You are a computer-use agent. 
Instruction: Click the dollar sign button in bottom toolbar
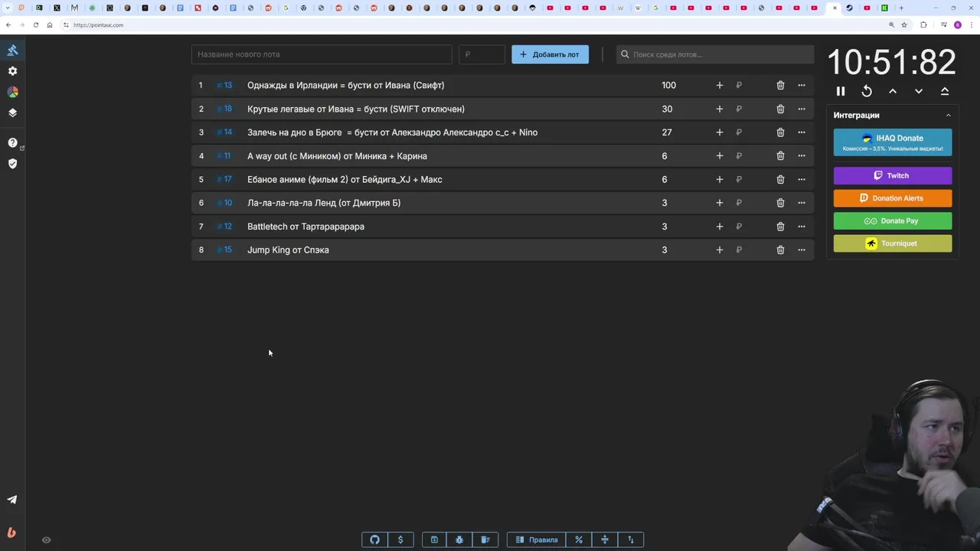pos(400,540)
